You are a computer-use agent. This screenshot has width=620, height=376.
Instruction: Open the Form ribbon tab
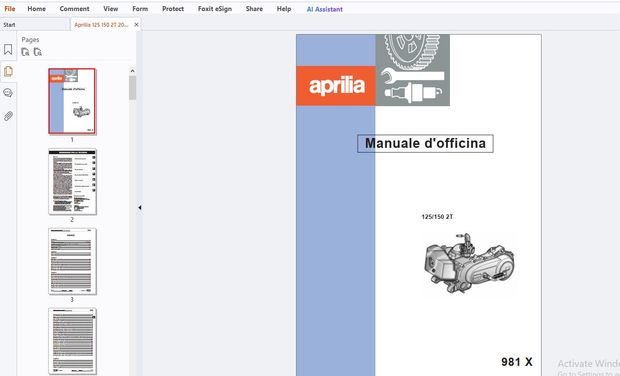click(140, 9)
